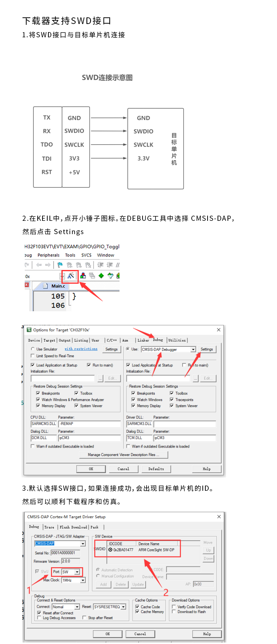Open the Port SW dropdown
The image size is (277, 644).
click(77, 572)
